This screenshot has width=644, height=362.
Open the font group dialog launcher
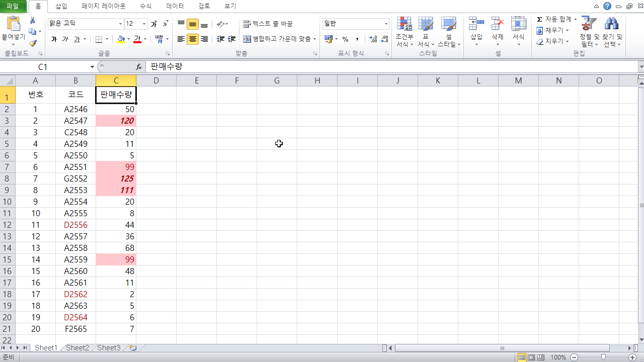pos(168,53)
